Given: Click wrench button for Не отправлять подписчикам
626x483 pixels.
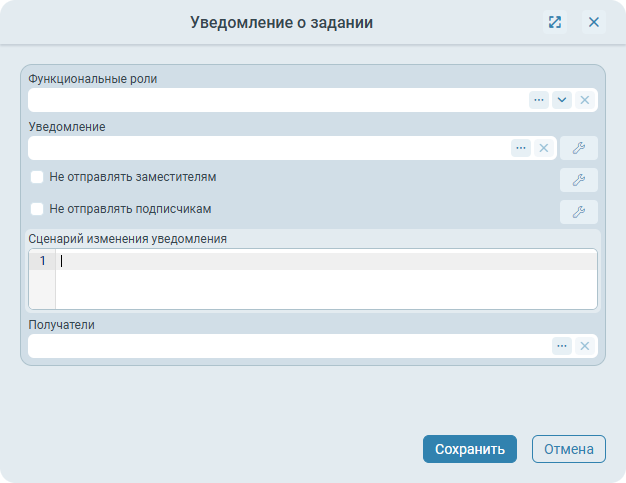Looking at the screenshot, I should pyautogui.click(x=578, y=212).
